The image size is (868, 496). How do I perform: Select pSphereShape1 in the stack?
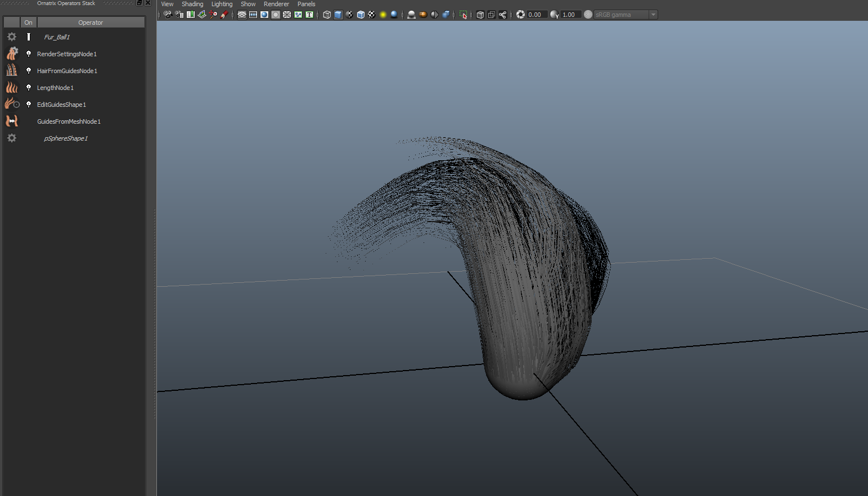66,138
